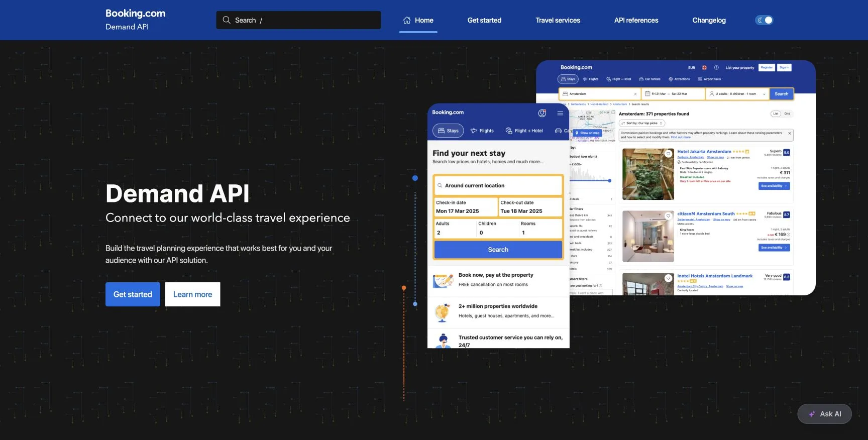Viewport: 868px width, 440px height.
Task: Save Inntel Hotels Amsterdam Landmark with the heart icon
Action: pos(669,278)
